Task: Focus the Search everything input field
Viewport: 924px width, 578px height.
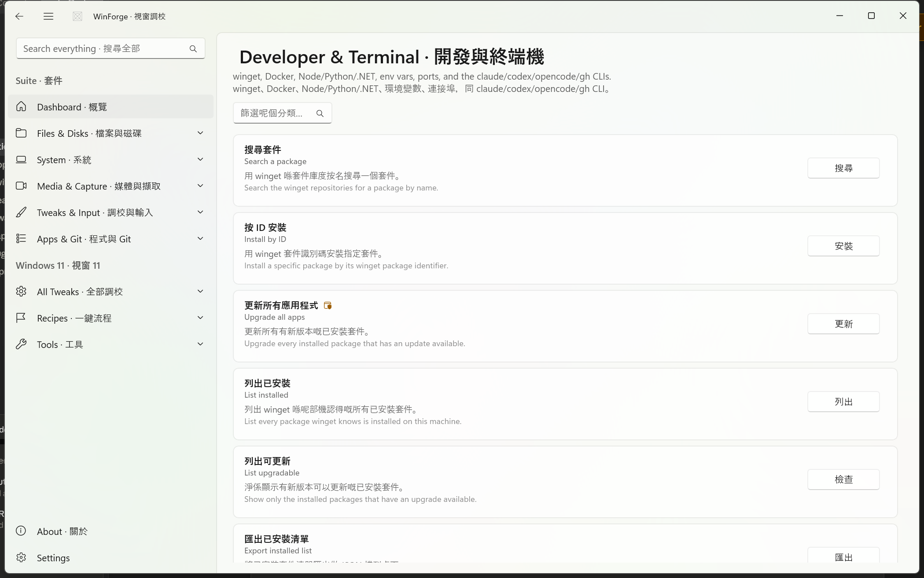Action: point(110,48)
